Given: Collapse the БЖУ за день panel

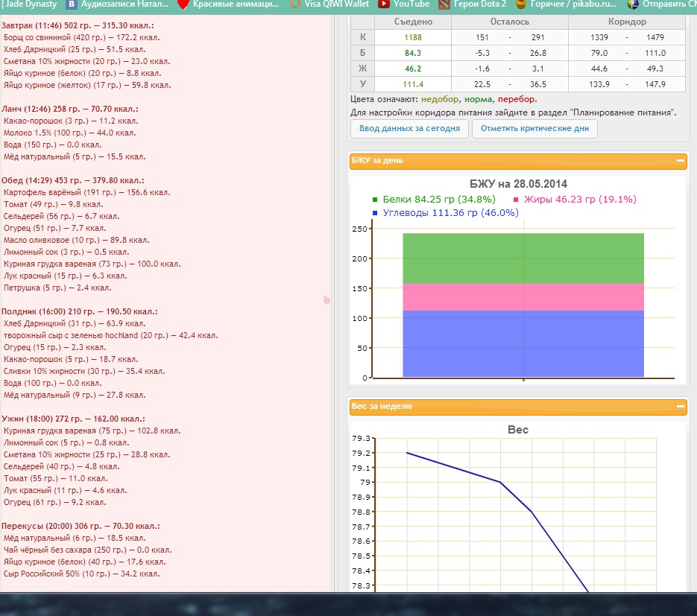Looking at the screenshot, I should 680,160.
